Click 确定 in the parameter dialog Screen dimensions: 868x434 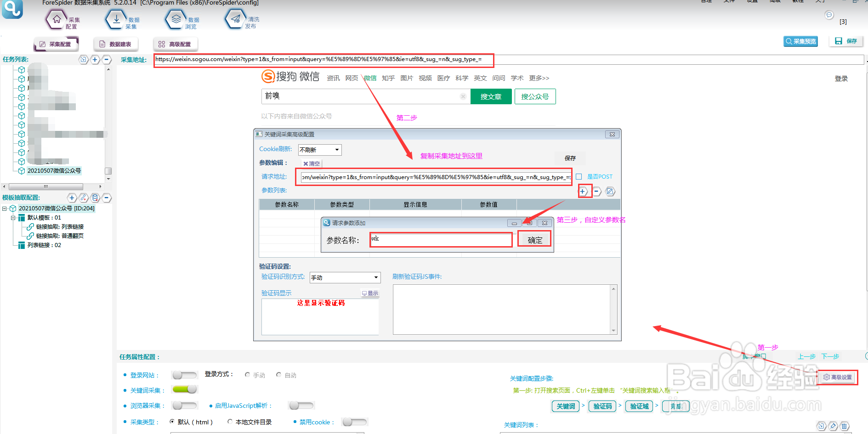click(x=534, y=238)
